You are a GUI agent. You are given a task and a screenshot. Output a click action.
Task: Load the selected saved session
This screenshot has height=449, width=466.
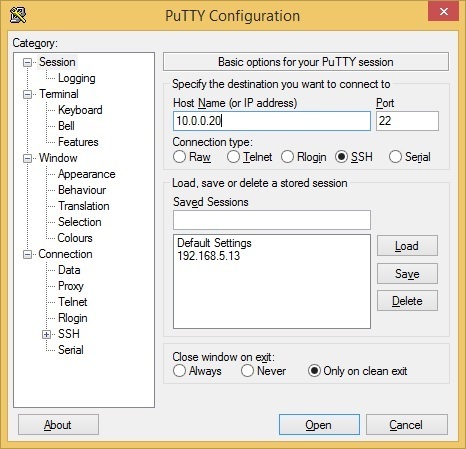(407, 246)
